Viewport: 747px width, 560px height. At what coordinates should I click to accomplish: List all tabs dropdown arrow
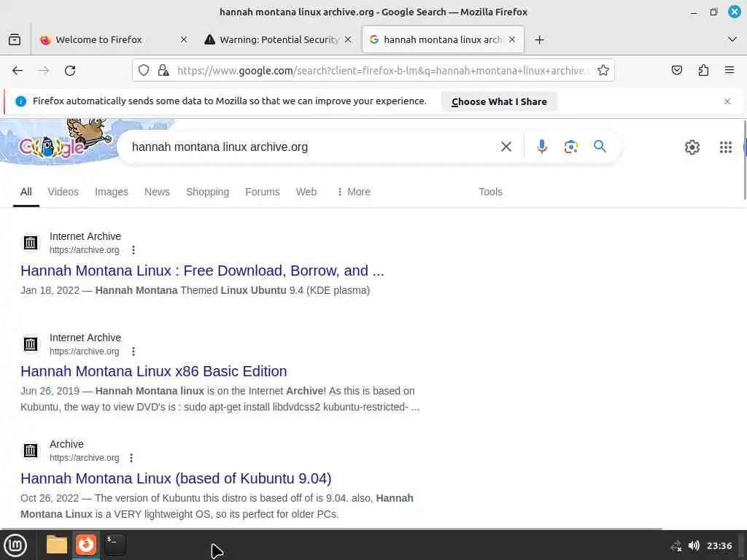pos(732,39)
